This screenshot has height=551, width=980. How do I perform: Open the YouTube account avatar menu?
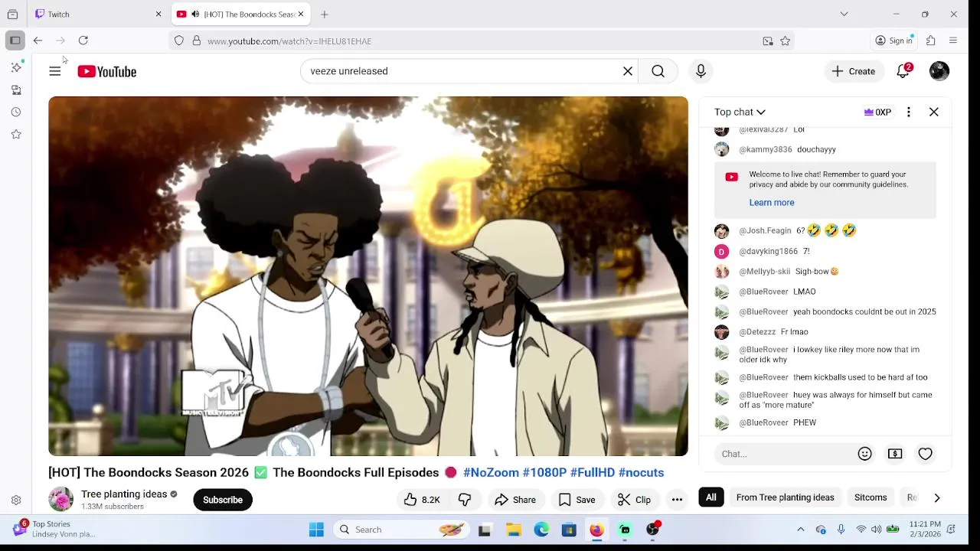coord(939,71)
